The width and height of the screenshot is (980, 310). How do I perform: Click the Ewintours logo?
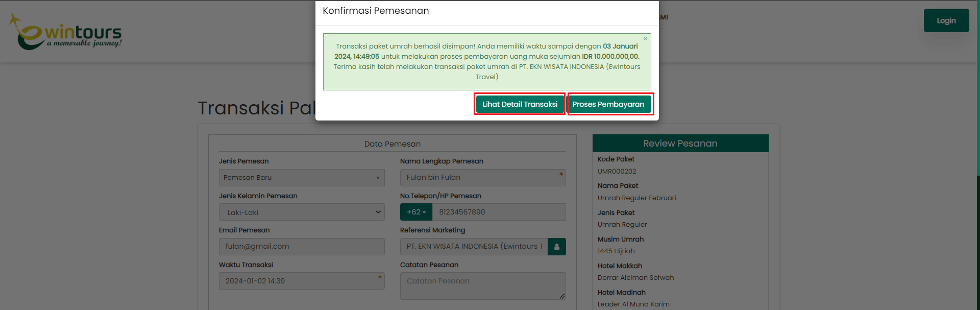pyautogui.click(x=65, y=32)
